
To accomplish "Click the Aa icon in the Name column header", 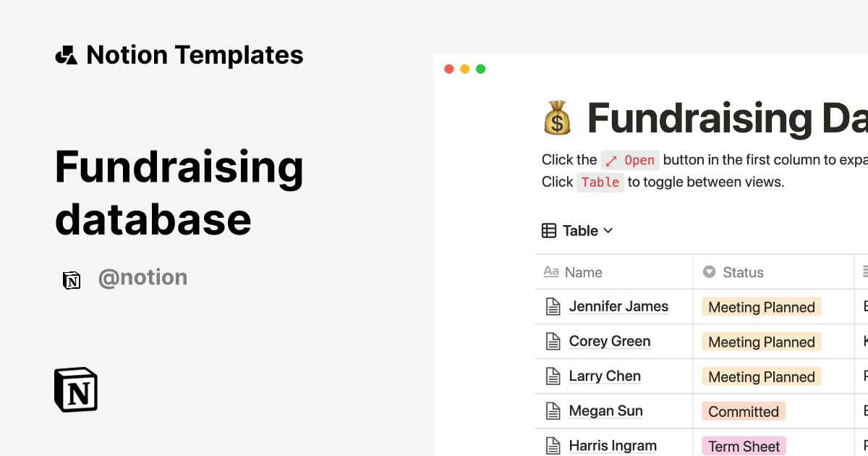I will pos(551,272).
